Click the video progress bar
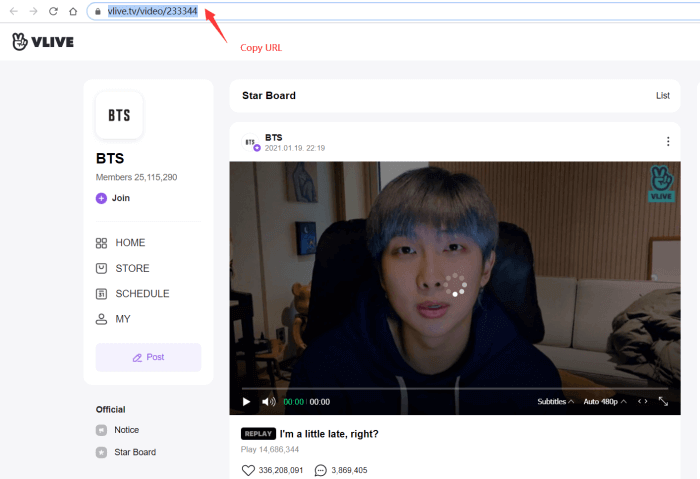This screenshot has height=479, width=700. click(x=455, y=388)
